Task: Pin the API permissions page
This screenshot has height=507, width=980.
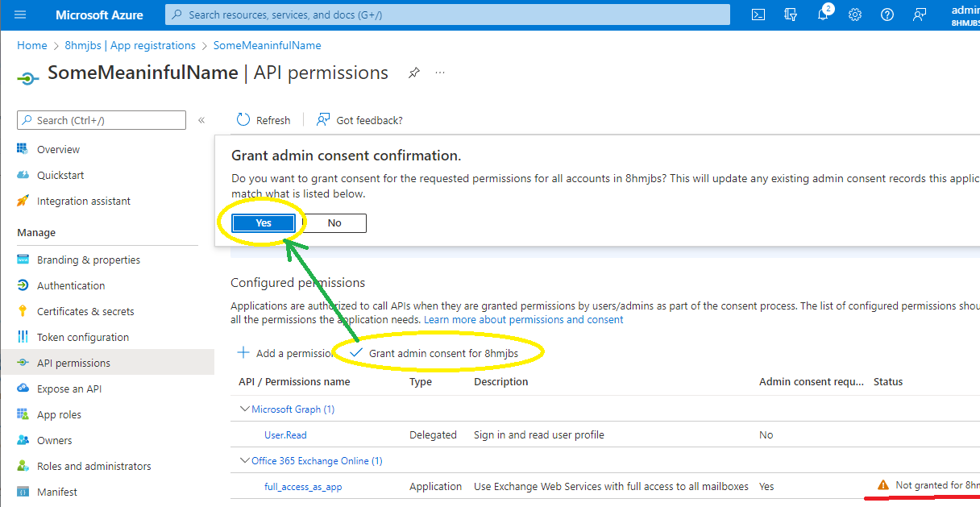Action: [x=413, y=73]
